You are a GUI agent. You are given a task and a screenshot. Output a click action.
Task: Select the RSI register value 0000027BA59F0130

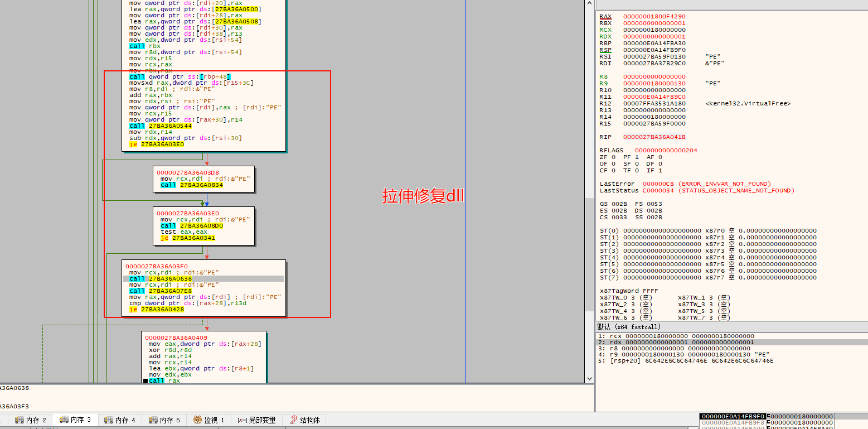pos(654,57)
